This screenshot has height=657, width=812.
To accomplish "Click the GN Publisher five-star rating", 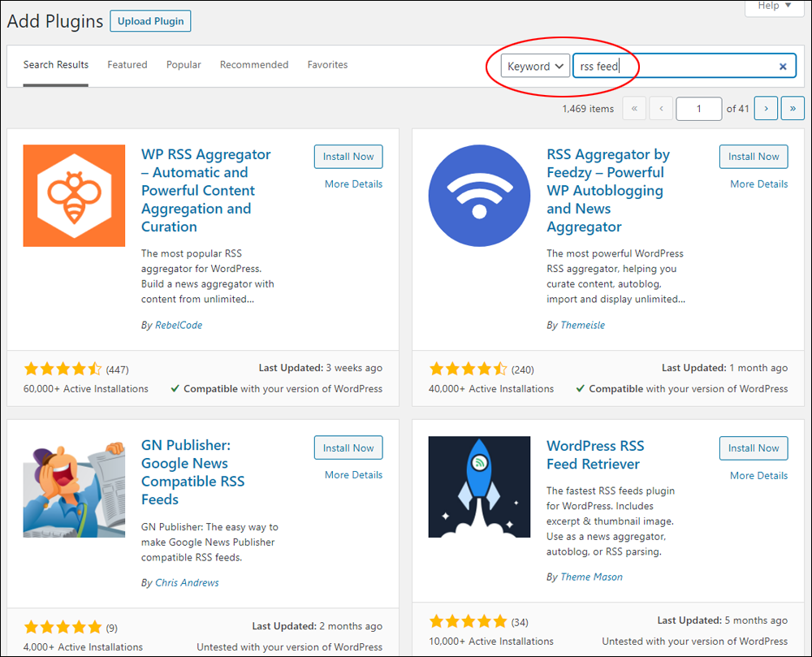I will [63, 627].
